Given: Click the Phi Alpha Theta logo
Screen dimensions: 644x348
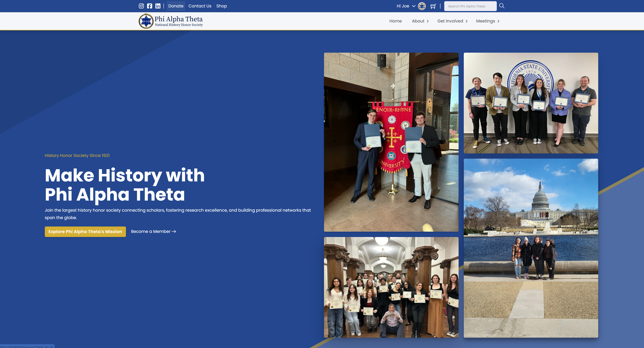Looking at the screenshot, I should 171,21.
